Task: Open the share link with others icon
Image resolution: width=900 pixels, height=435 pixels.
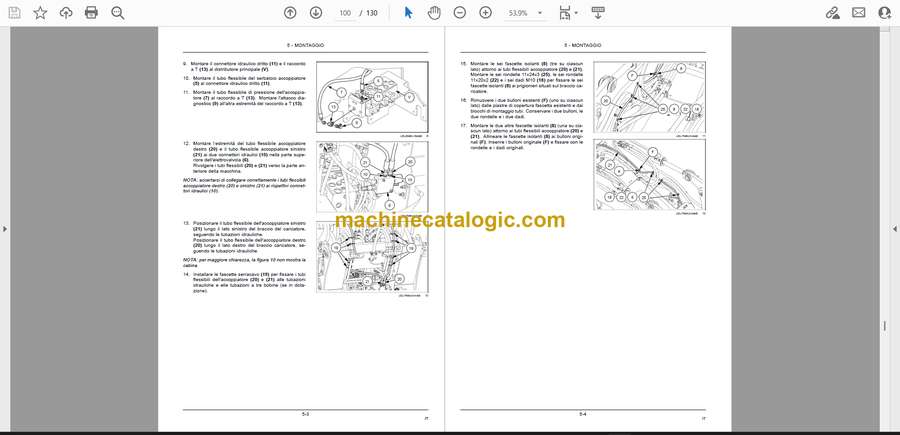Action: point(832,13)
